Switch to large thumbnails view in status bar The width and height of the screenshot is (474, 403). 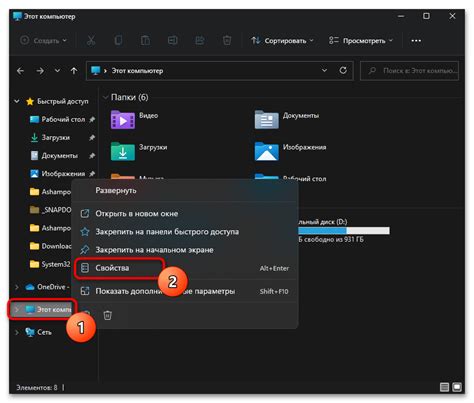pos(457,387)
